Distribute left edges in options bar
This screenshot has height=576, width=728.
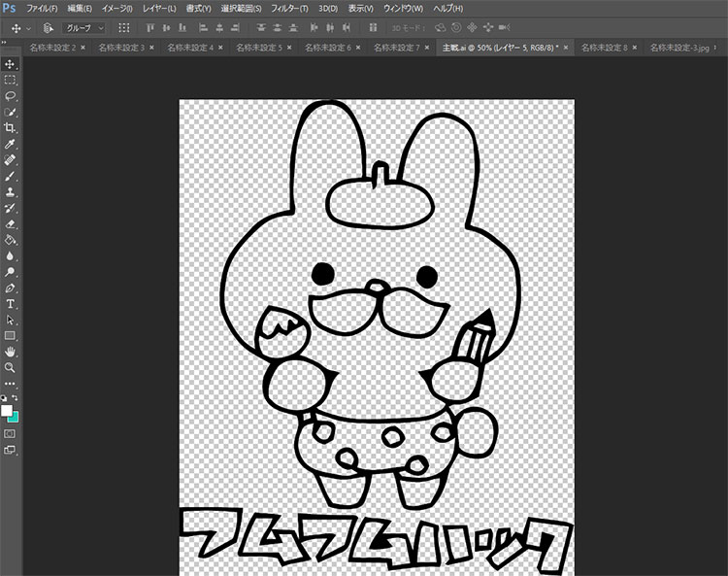pos(314,28)
